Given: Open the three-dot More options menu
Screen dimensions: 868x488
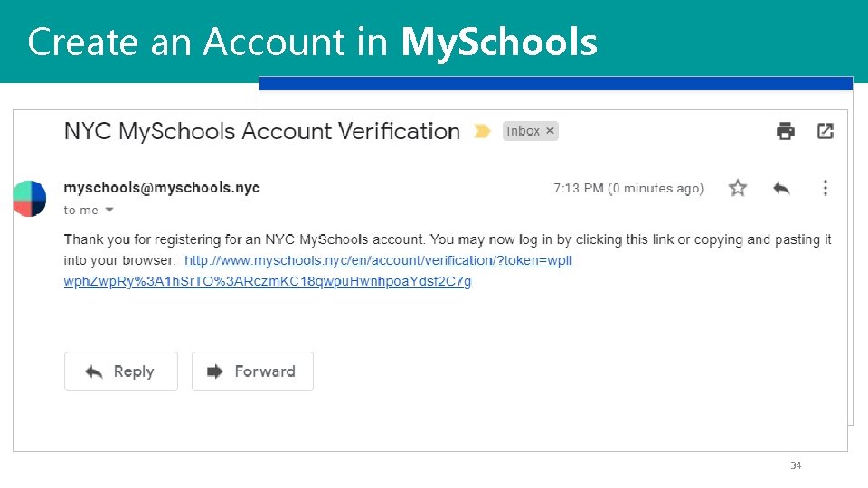Looking at the screenshot, I should tap(825, 188).
